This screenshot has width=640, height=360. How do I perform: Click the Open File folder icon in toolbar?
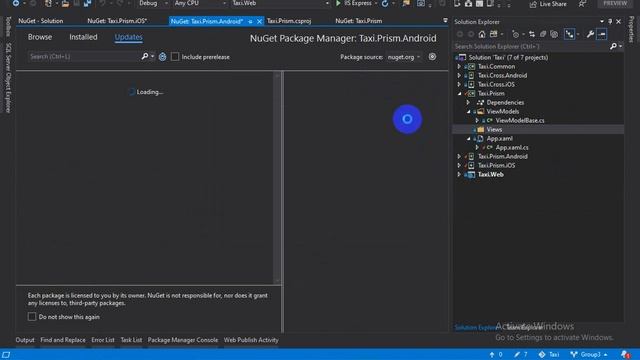(x=65, y=3)
